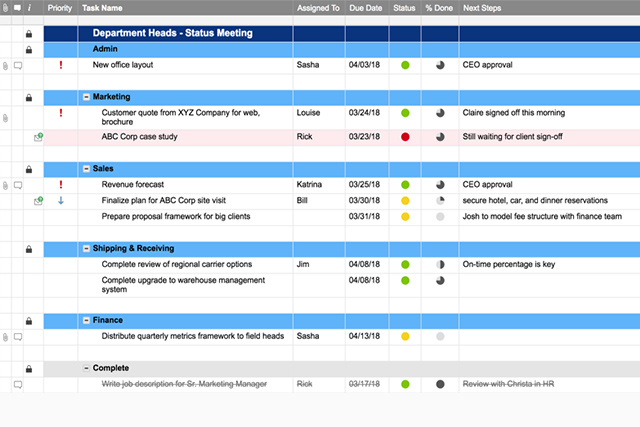This screenshot has height=427, width=640.
Task: Collapse the Sales section
Action: coord(86,169)
